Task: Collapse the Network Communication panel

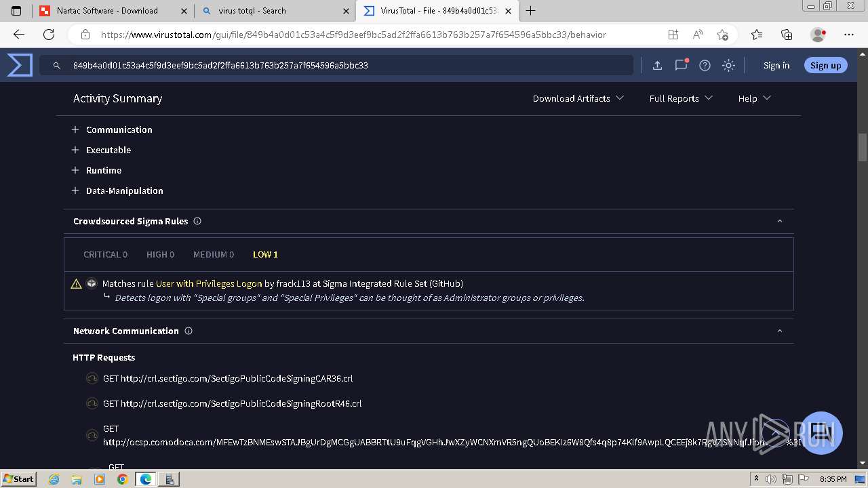Action: coord(780,331)
